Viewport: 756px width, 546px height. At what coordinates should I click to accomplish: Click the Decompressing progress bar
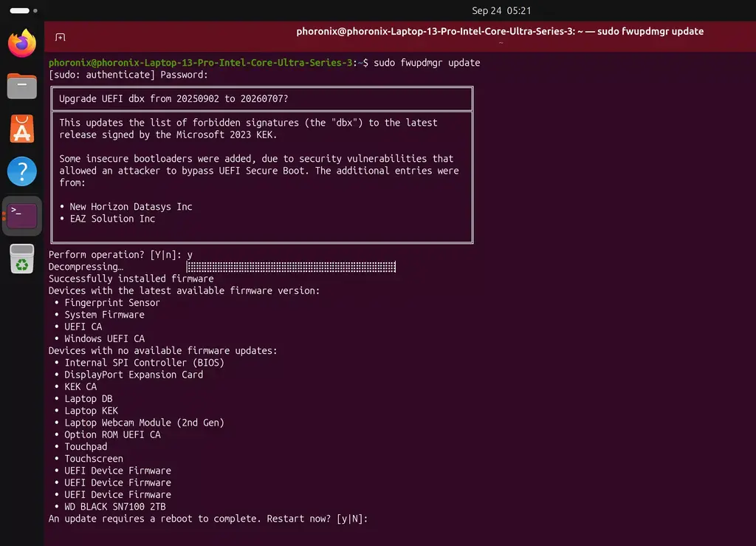tap(291, 267)
